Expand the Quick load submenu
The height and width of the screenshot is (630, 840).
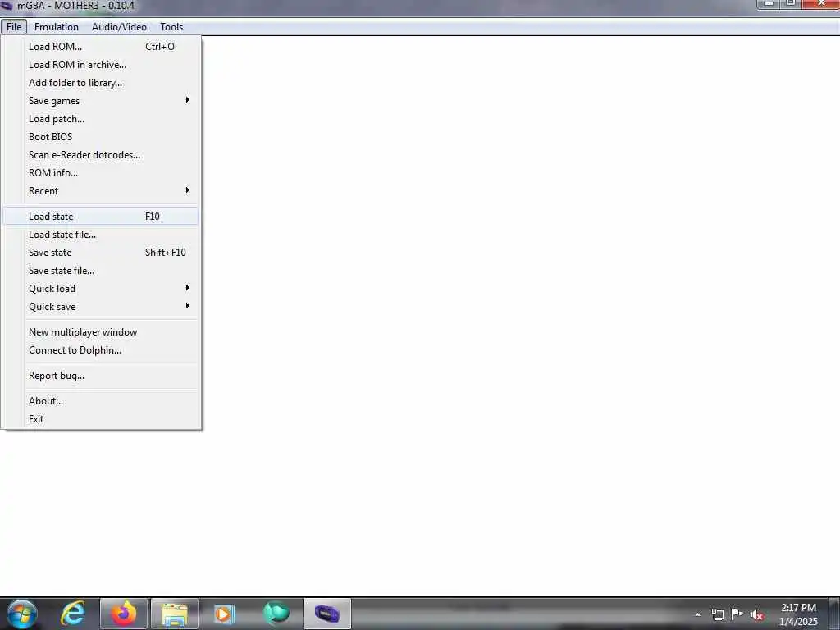101,289
